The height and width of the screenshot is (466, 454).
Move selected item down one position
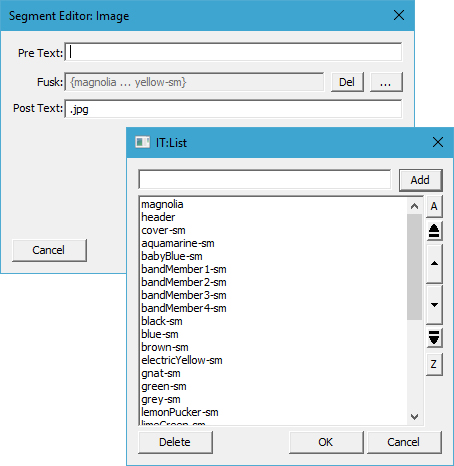pos(434,305)
